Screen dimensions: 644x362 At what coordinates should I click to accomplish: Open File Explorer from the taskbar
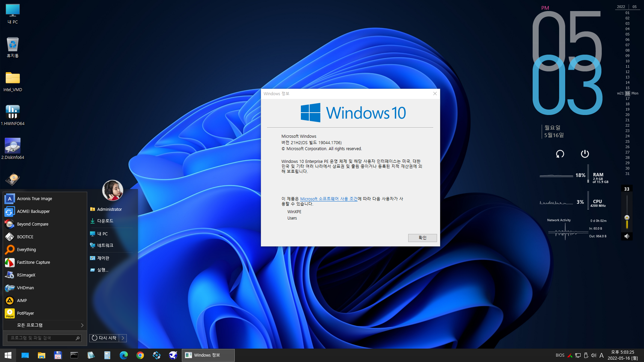point(42,355)
